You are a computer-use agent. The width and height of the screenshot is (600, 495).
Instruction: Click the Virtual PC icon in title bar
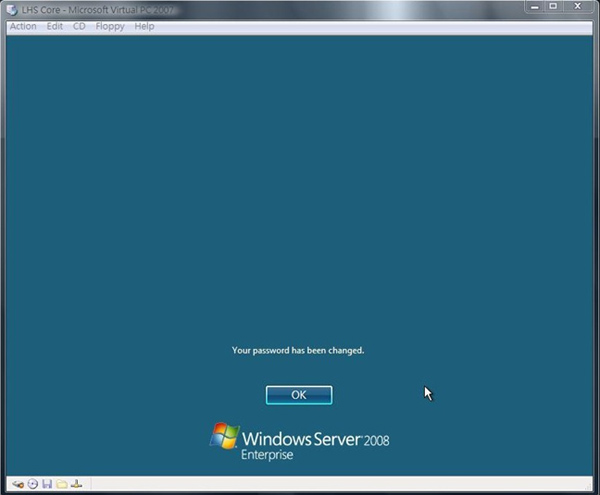coord(13,8)
